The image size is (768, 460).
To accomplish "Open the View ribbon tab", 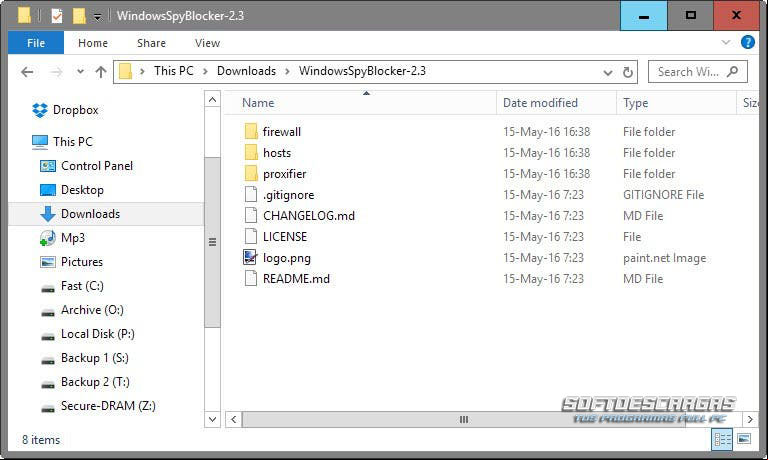I will coord(207,43).
